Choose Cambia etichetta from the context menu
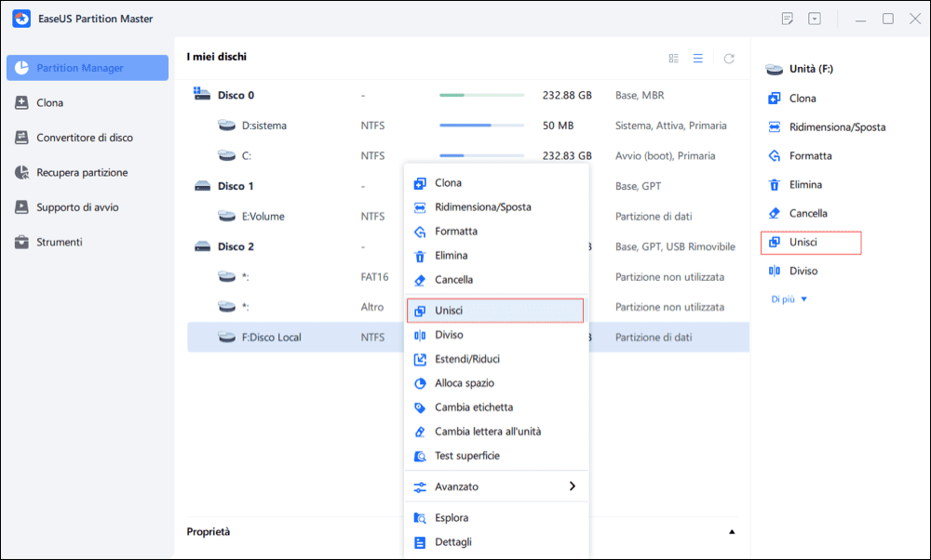 pyautogui.click(x=496, y=407)
